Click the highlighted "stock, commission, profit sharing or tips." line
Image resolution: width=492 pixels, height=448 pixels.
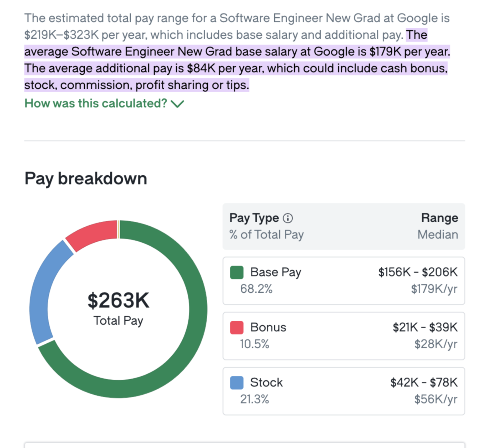(x=137, y=85)
